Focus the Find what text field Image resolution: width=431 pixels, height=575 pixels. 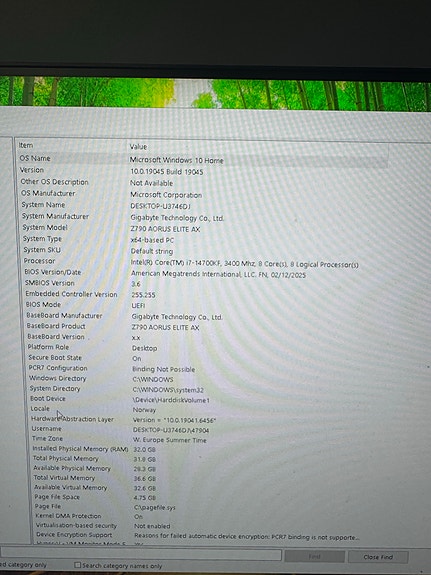coord(140,554)
